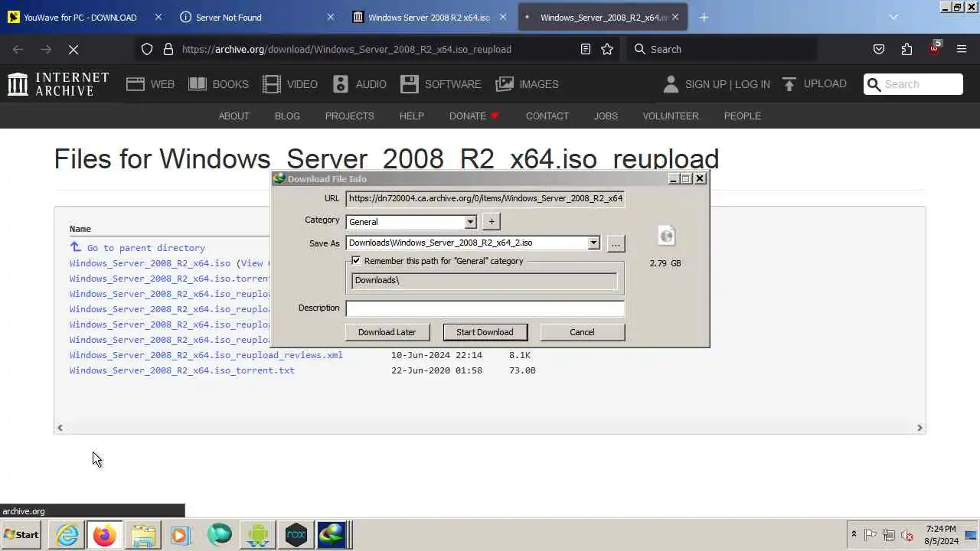Open Windows_Server_2008_R2_x64.iso_torrent.txt file link
This screenshot has width=980, height=551.
181,370
